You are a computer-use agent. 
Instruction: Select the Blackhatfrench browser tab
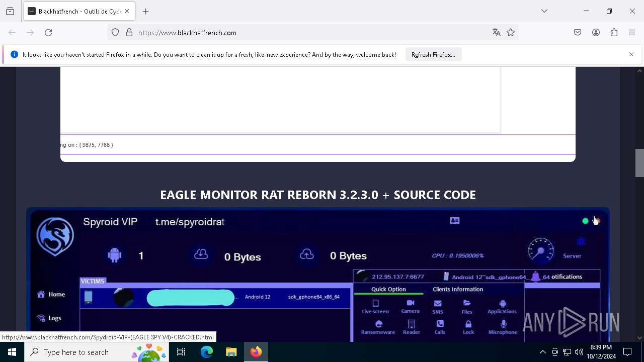point(79,11)
